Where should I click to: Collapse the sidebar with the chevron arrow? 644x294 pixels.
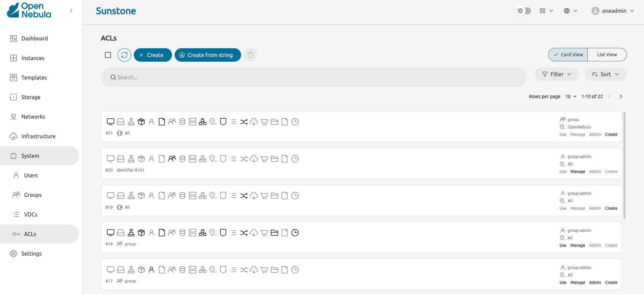point(71,10)
